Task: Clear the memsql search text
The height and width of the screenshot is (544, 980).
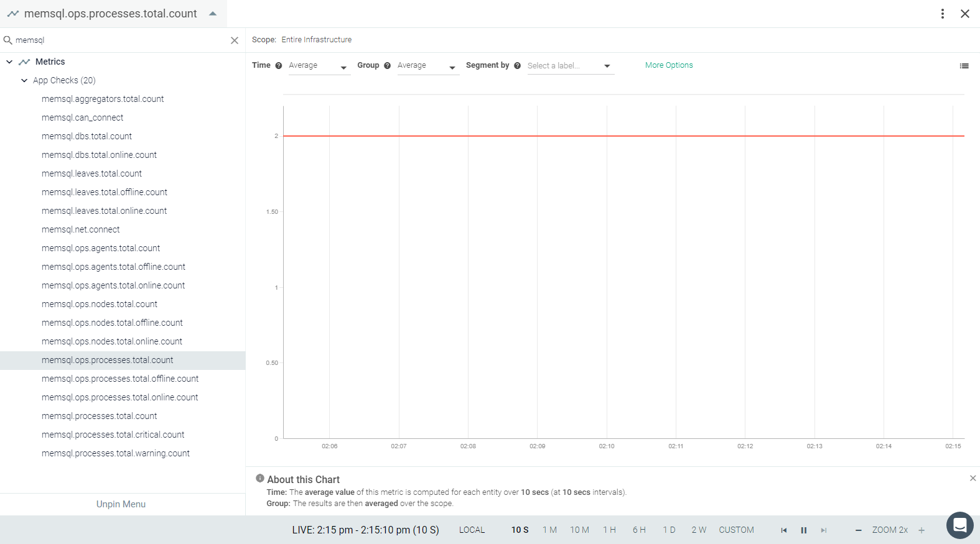Action: pyautogui.click(x=235, y=40)
